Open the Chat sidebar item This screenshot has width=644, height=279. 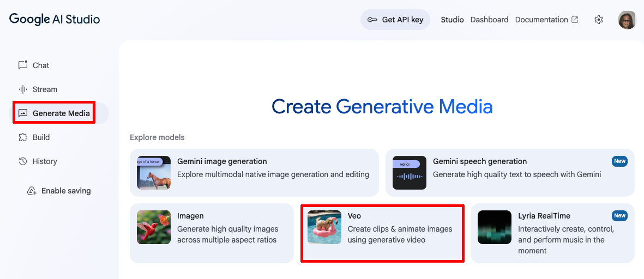59,65
